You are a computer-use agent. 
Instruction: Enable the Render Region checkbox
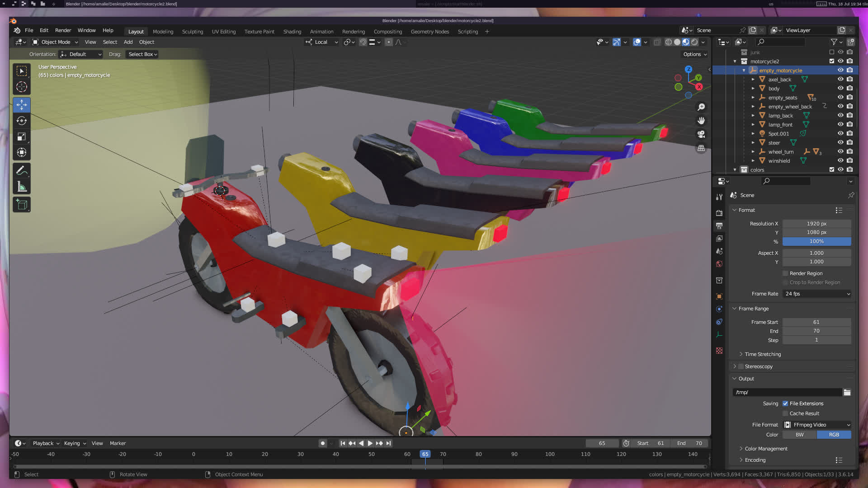[x=785, y=273]
